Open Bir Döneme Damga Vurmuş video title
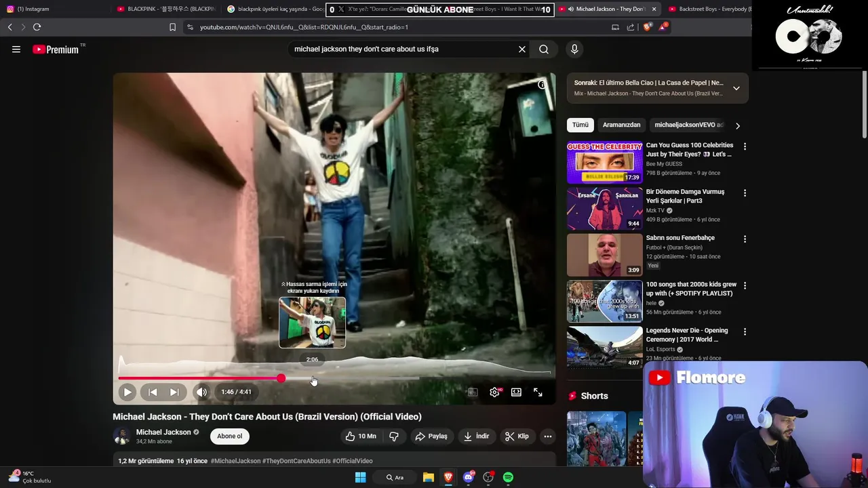 [685, 196]
